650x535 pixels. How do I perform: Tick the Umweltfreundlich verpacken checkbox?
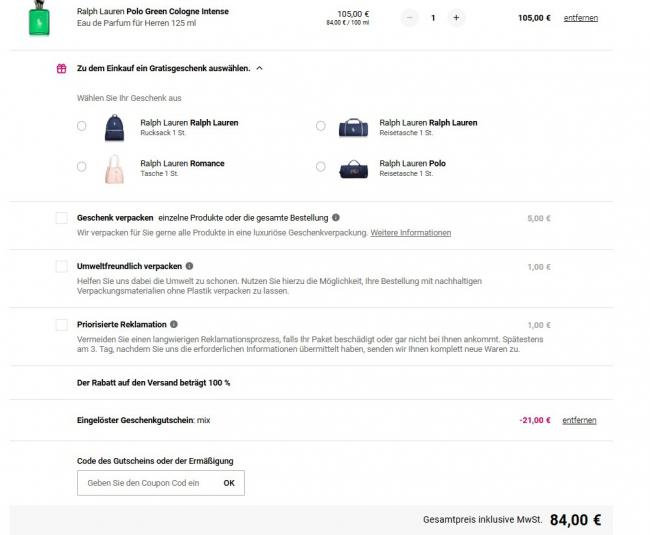[x=62, y=267]
